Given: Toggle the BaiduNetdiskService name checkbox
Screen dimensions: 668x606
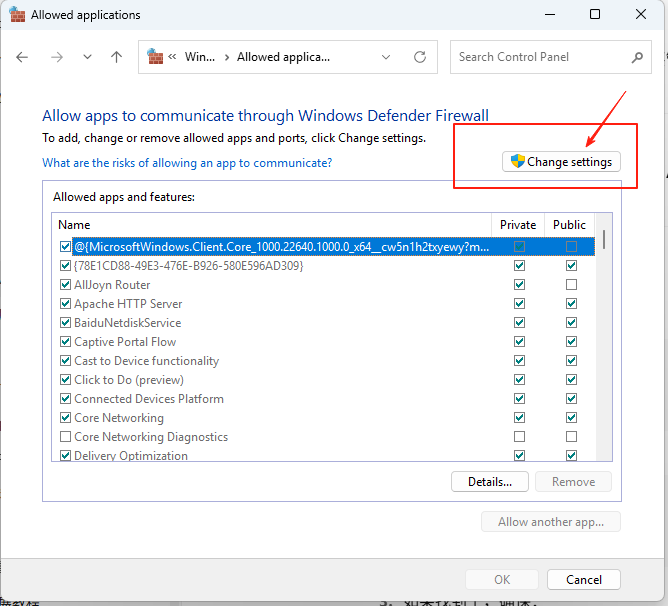Looking at the screenshot, I should click(x=65, y=323).
